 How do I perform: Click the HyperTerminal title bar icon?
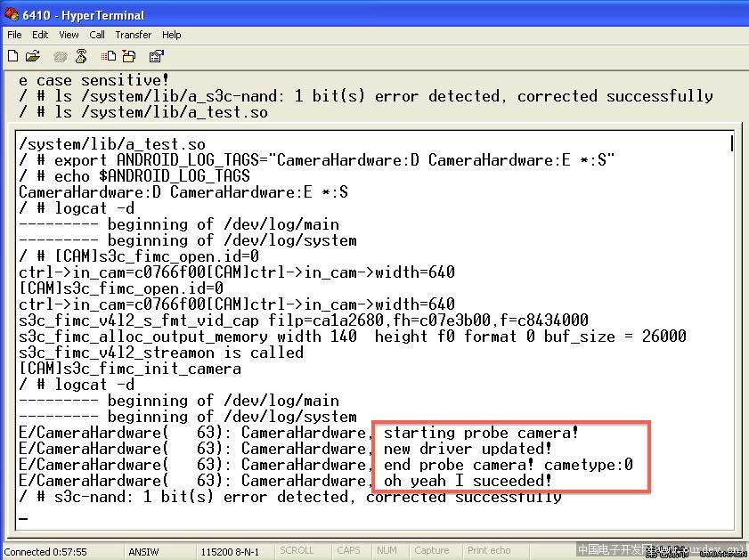[x=12, y=14]
